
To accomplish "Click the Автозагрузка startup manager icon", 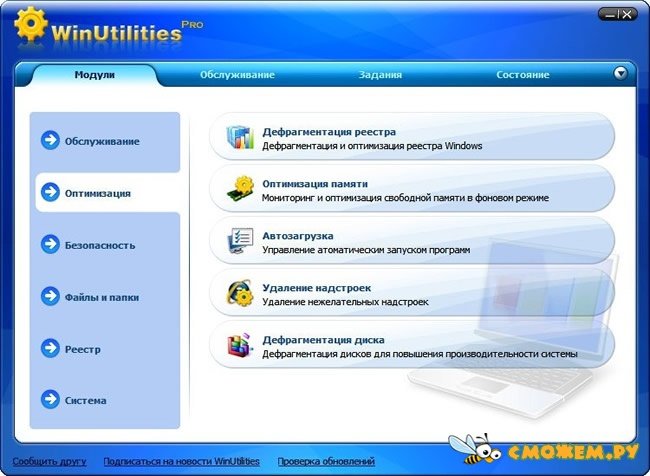I will coord(241,241).
